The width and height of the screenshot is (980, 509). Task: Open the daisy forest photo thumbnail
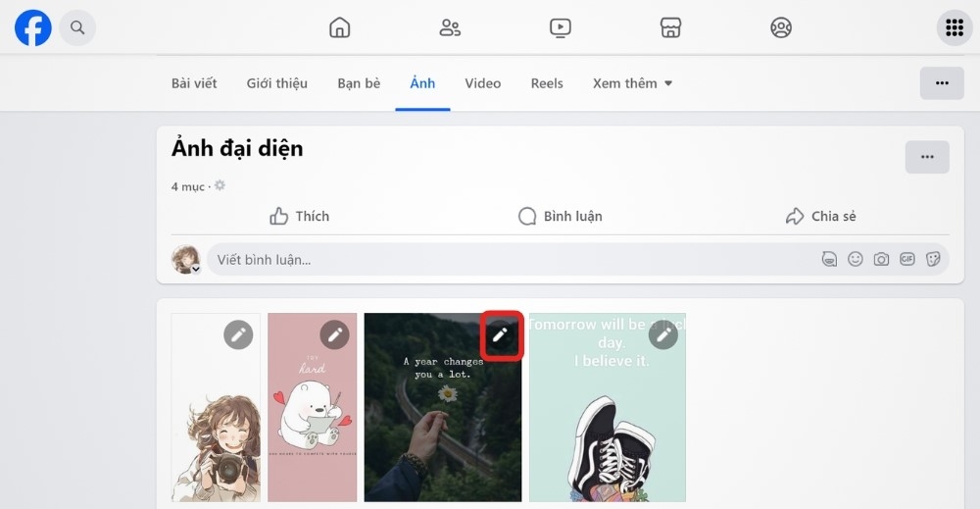pos(443,408)
